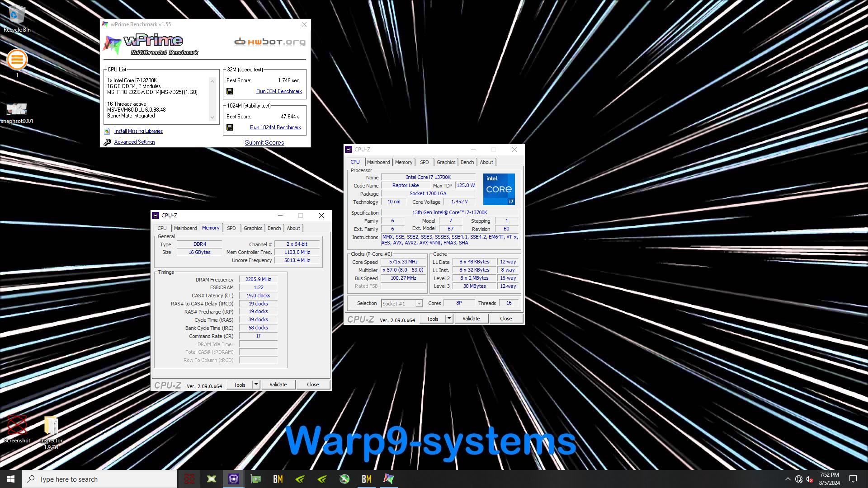The width and height of the screenshot is (868, 488).
Task: Click the Uncore Frequency value 5013.4 MHz
Action: click(x=297, y=260)
